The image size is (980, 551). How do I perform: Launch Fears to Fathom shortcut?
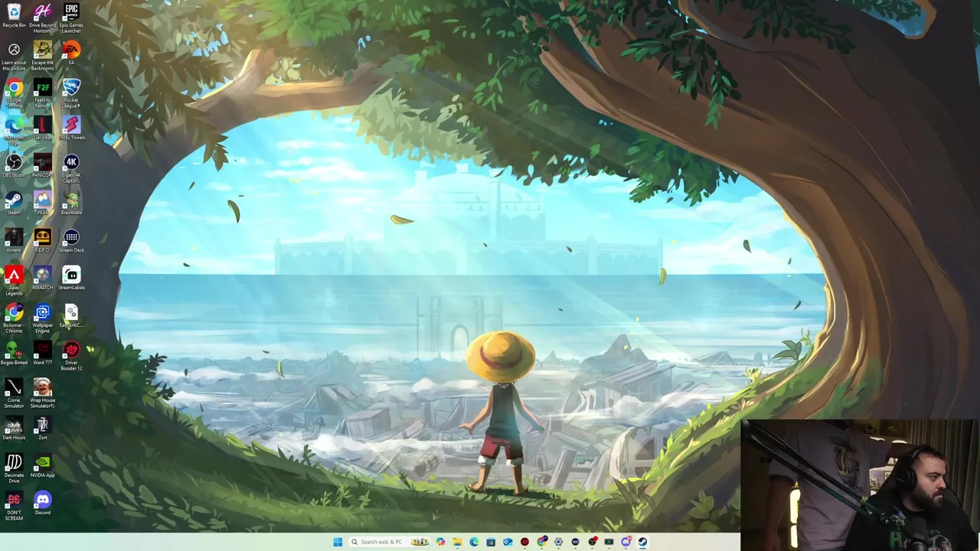[43, 93]
